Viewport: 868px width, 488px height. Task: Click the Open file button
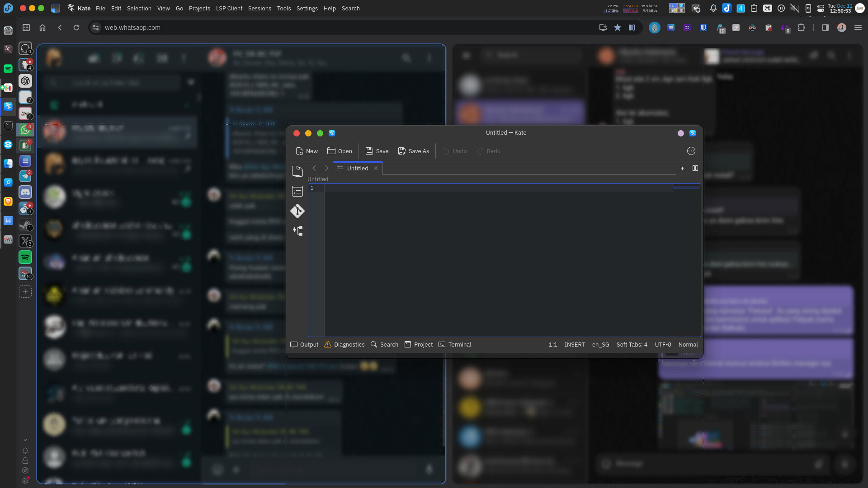tap(340, 151)
